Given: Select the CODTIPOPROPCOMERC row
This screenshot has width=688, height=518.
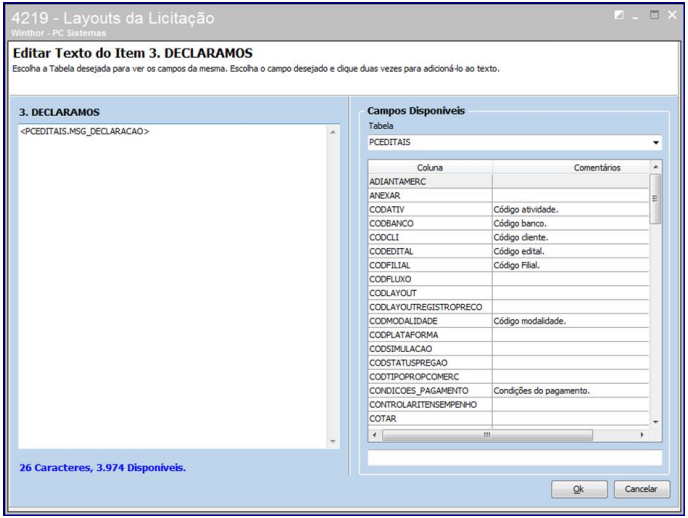Looking at the screenshot, I should (x=508, y=377).
